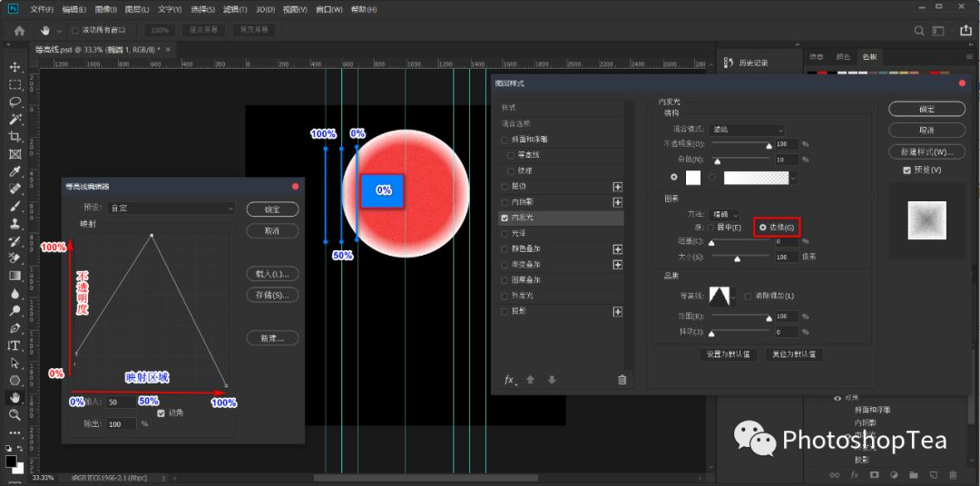Select the Type tool
The width and height of the screenshot is (980, 486).
click(x=15, y=345)
